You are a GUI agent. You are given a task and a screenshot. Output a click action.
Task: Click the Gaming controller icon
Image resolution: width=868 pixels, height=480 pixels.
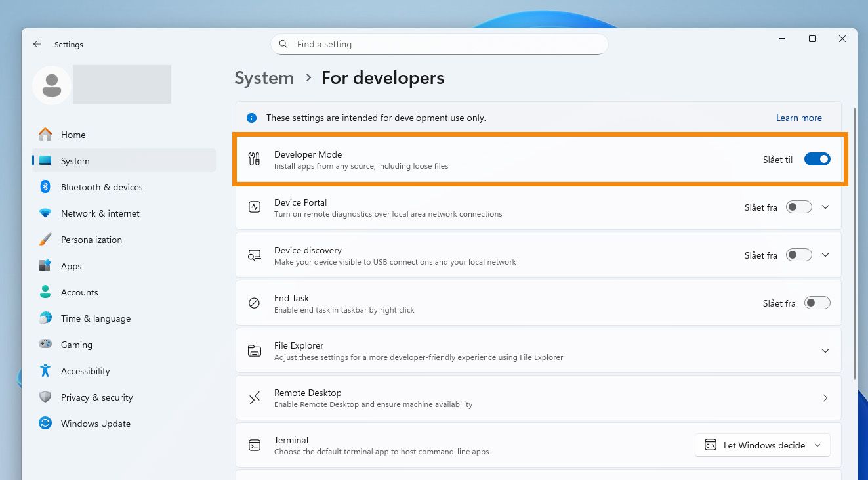45,345
